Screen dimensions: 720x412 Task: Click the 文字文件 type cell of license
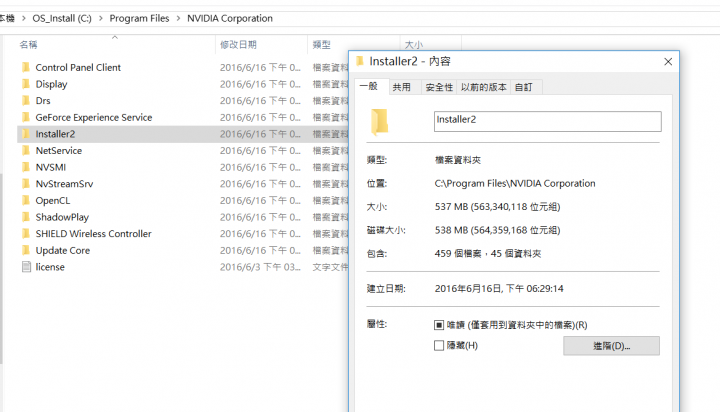point(330,267)
